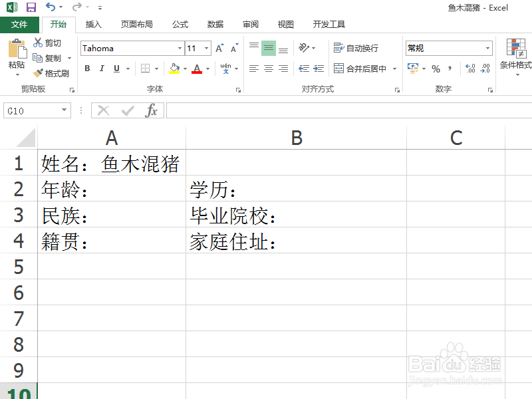This screenshot has width=532, height=399.
Task: Center text horizontally
Action: pyautogui.click(x=269, y=68)
